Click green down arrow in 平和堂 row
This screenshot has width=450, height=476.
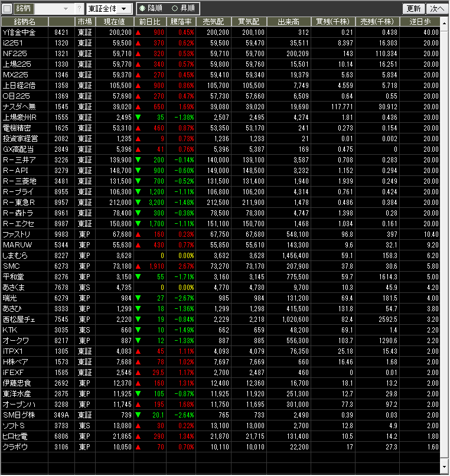pyautogui.click(x=138, y=277)
